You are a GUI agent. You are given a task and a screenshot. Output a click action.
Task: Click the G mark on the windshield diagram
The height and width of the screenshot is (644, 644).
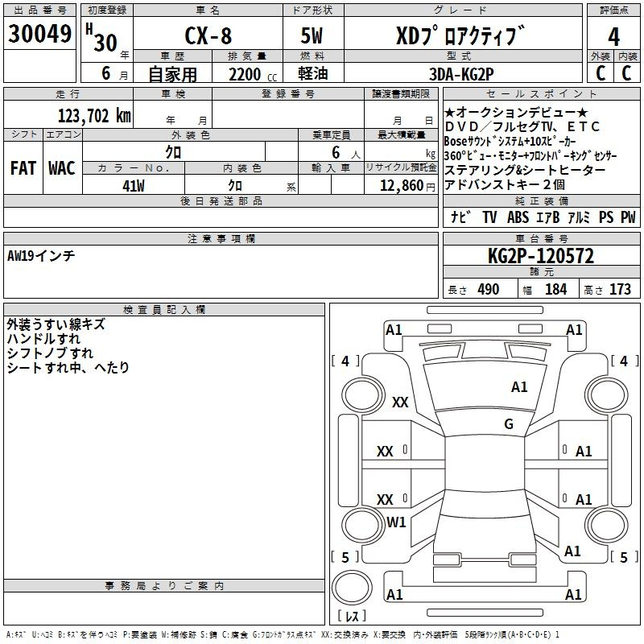(x=508, y=424)
